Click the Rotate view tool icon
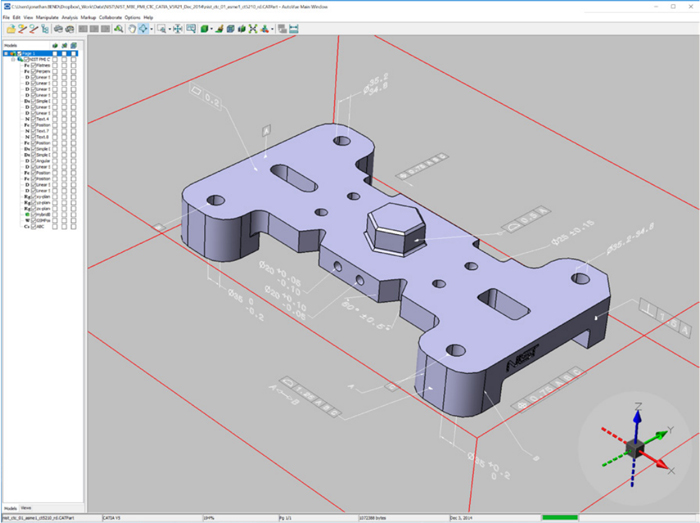The width and height of the screenshot is (700, 523). coord(144,29)
